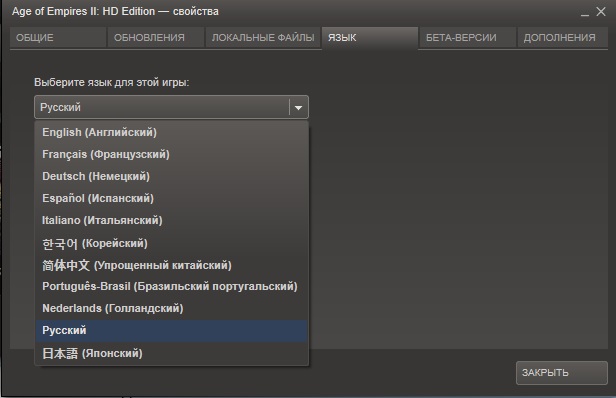This screenshot has width=616, height=398.
Task: Choose 日本語 (Японский) language
Action: [171, 353]
